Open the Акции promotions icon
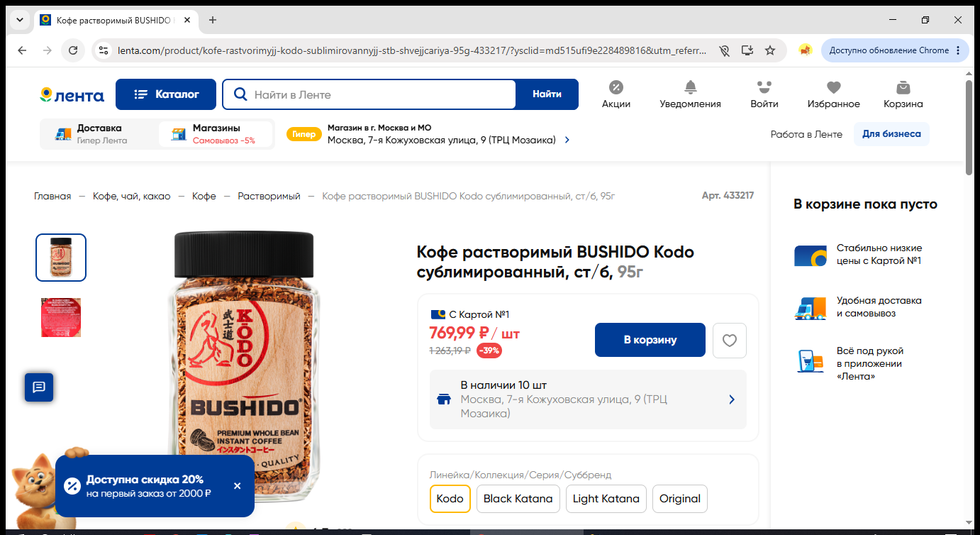Screen dimensions: 980x535 [616, 94]
